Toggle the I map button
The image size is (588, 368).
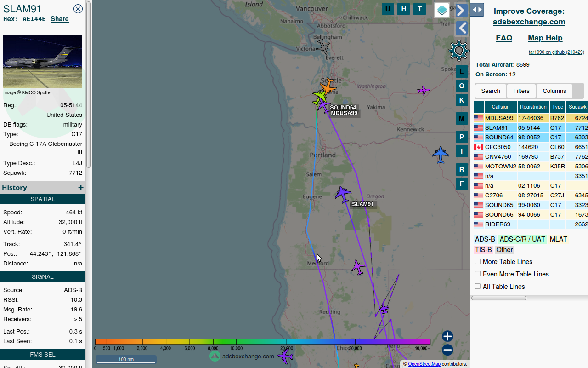coord(462,151)
